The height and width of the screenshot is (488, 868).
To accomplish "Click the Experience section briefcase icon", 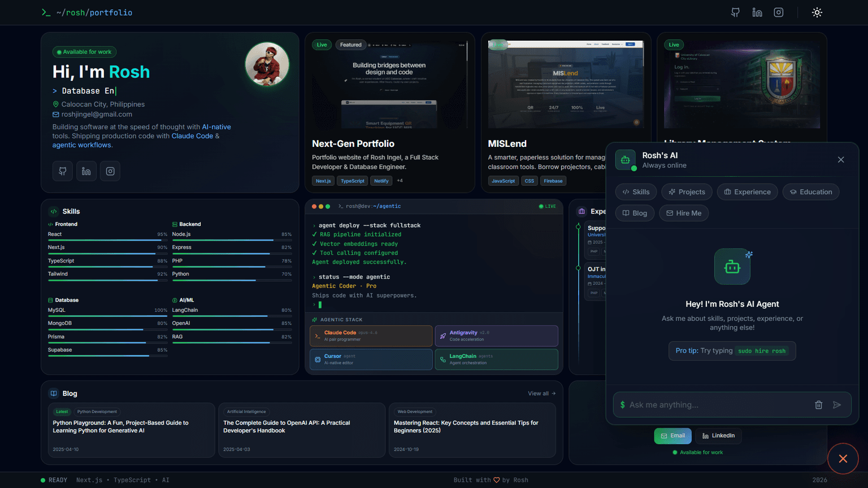I will point(581,211).
